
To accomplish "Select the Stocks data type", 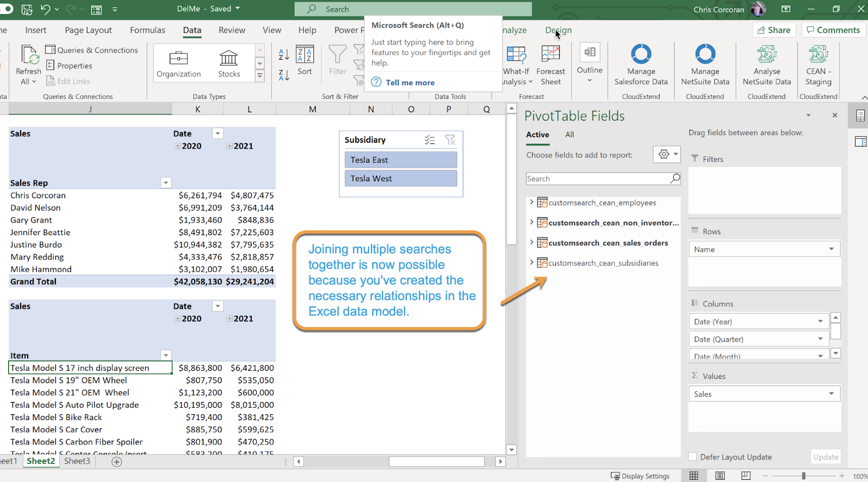I will (x=229, y=64).
